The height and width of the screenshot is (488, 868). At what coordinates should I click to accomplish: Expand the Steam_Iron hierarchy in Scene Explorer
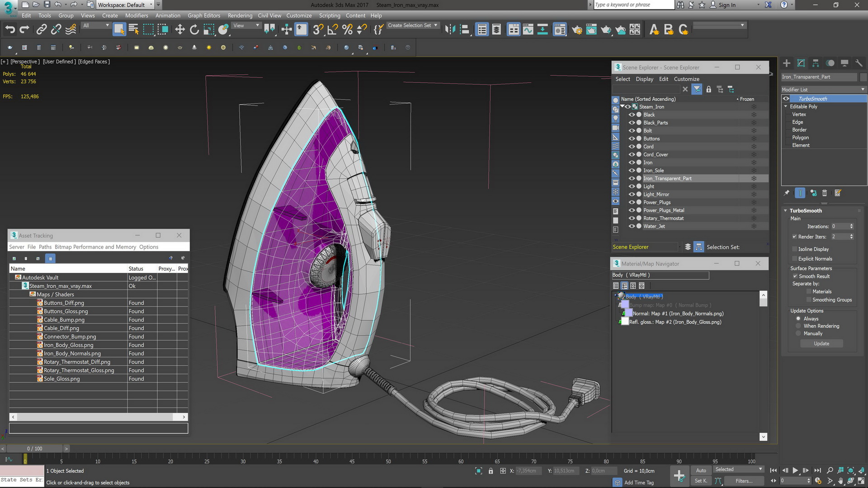(623, 107)
